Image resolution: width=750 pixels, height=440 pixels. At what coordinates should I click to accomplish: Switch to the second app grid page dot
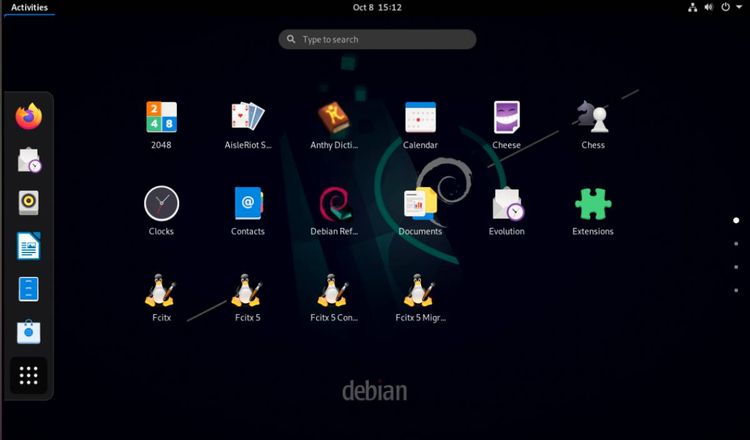coord(735,244)
